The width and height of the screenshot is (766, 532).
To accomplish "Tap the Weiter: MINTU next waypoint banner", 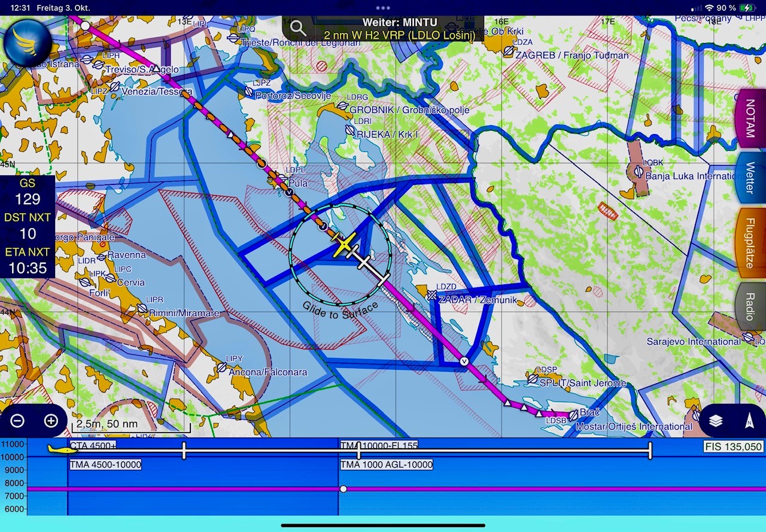I will click(x=399, y=29).
